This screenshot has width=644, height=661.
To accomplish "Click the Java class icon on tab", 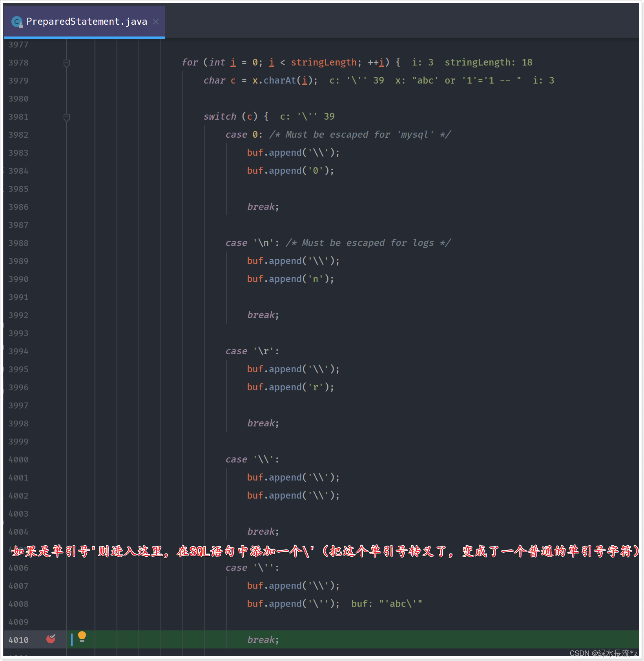I will (x=17, y=22).
